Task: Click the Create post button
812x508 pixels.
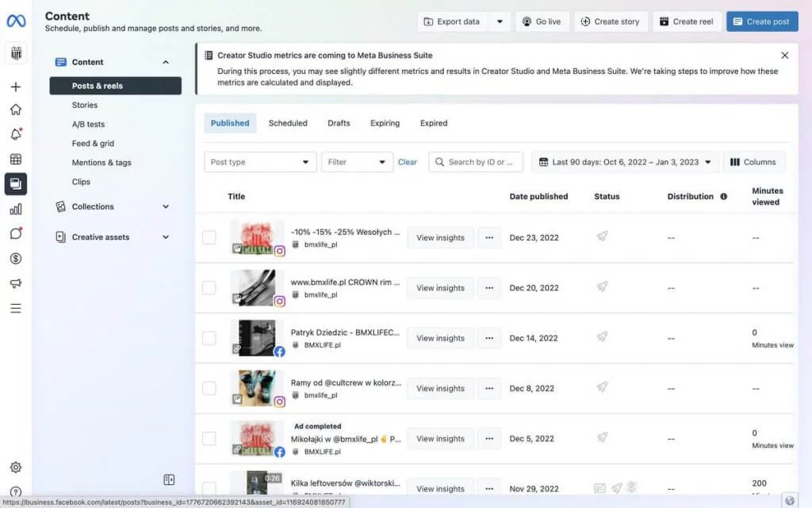Action: click(x=761, y=21)
